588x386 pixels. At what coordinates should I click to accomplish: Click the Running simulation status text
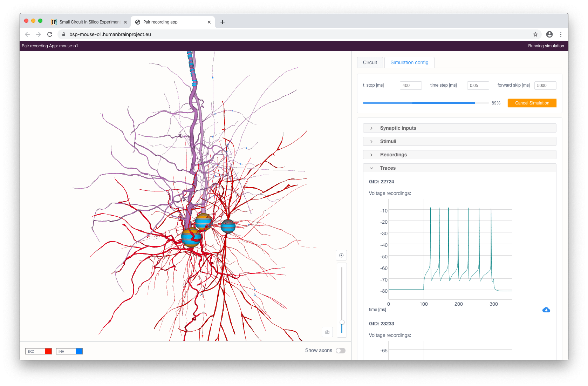546,46
